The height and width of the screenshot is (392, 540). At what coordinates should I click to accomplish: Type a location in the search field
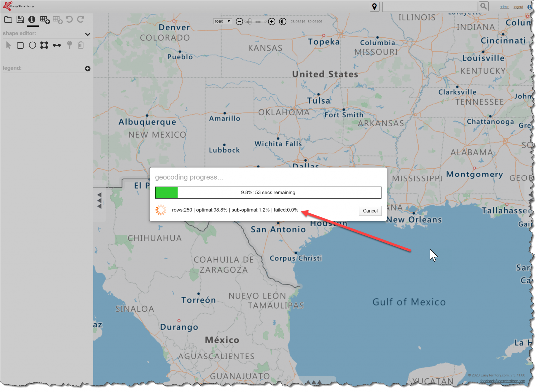[x=429, y=6]
